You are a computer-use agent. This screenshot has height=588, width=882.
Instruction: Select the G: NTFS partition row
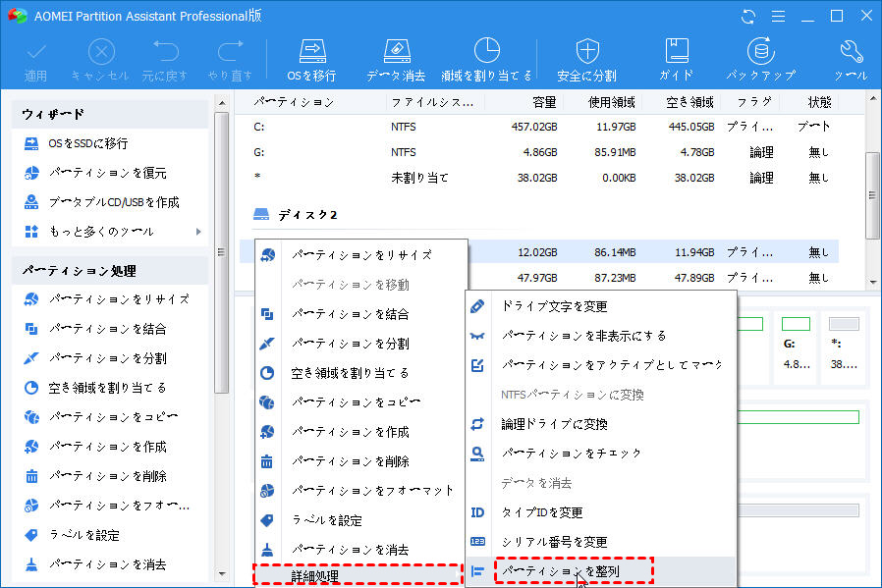click(x=540, y=152)
